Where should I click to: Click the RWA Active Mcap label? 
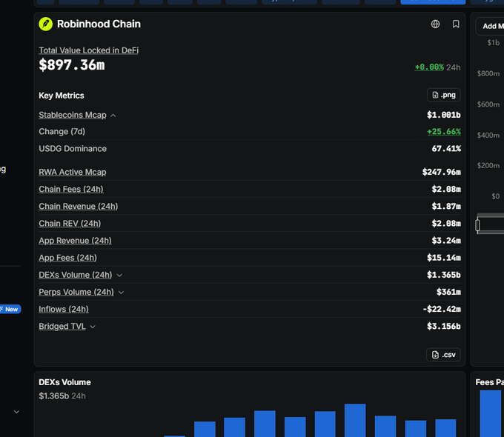click(73, 173)
